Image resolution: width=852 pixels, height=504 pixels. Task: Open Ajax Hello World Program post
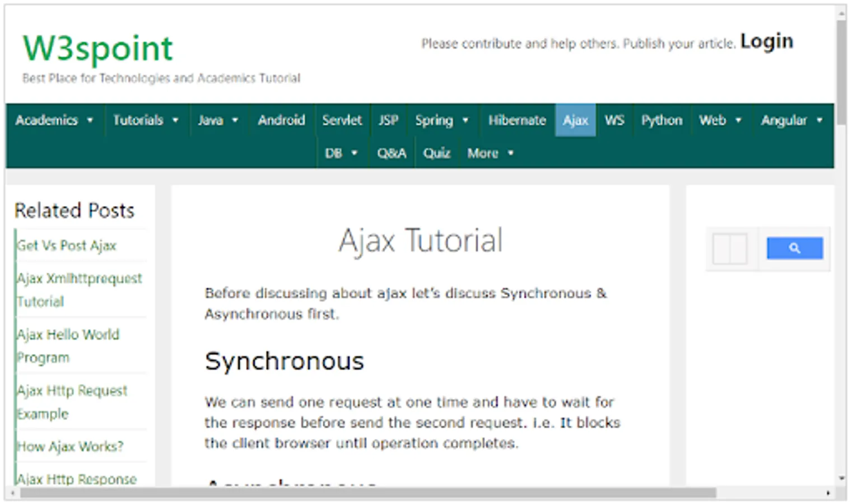[x=68, y=346]
